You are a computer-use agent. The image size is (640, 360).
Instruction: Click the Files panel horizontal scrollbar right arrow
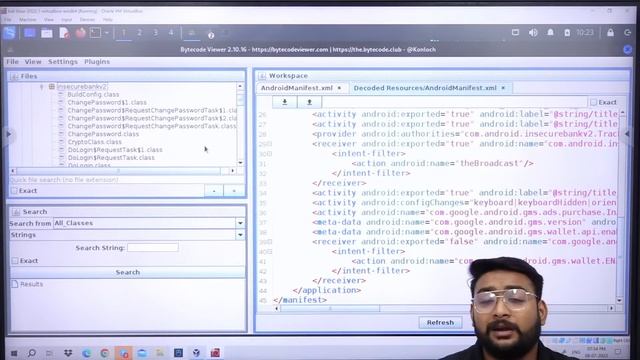[x=233, y=171]
